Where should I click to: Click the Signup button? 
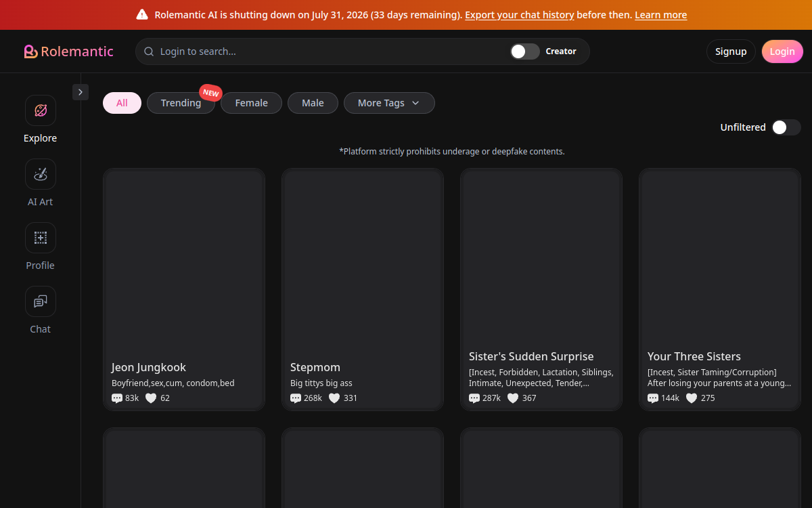coord(731,51)
